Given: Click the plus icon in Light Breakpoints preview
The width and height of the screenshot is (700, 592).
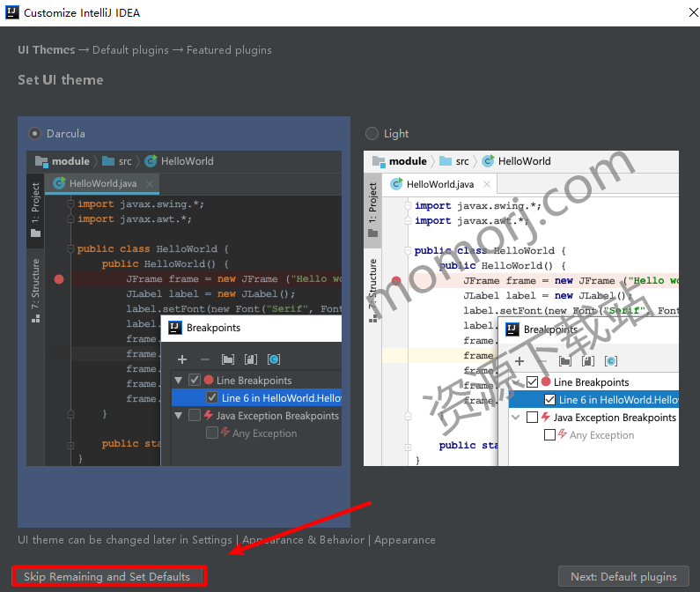Looking at the screenshot, I should [519, 361].
